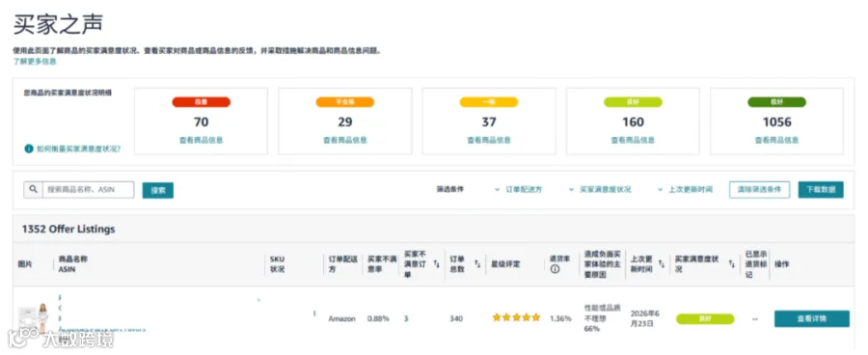Click the magnifier icon in the search box
This screenshot has height=355, width=868.
33,190
